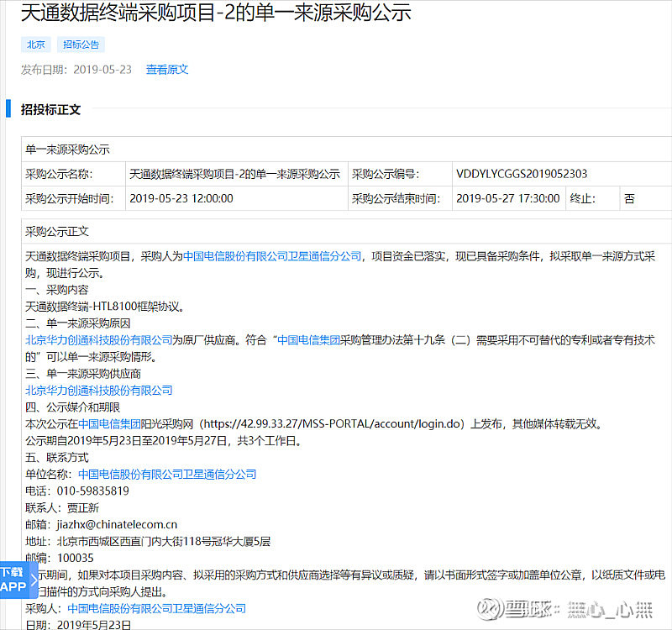Click table cell with notice name 天通数据终端采购项目-2
Image resolution: width=672 pixels, height=630 pixels.
pos(237,174)
